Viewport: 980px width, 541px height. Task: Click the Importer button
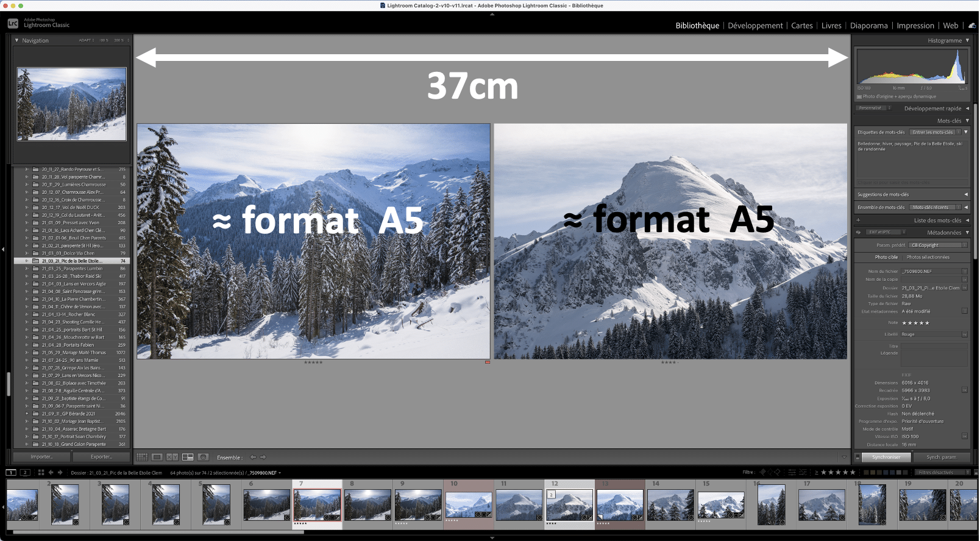click(41, 457)
